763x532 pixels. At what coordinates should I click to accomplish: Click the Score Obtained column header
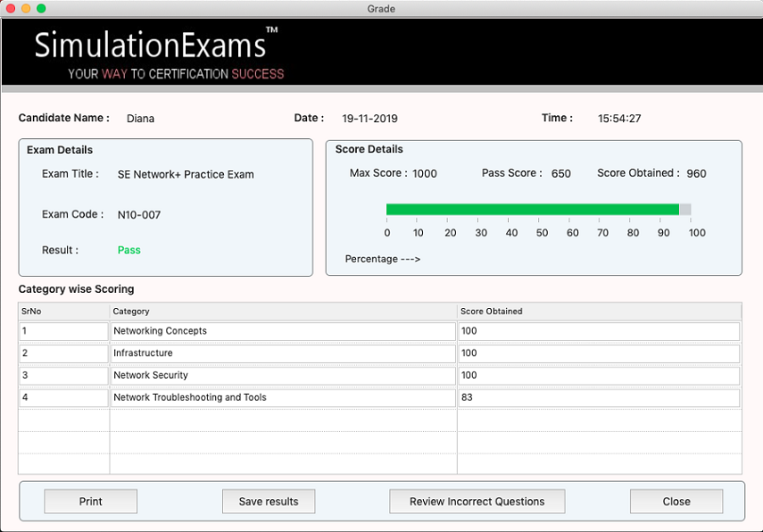click(598, 312)
